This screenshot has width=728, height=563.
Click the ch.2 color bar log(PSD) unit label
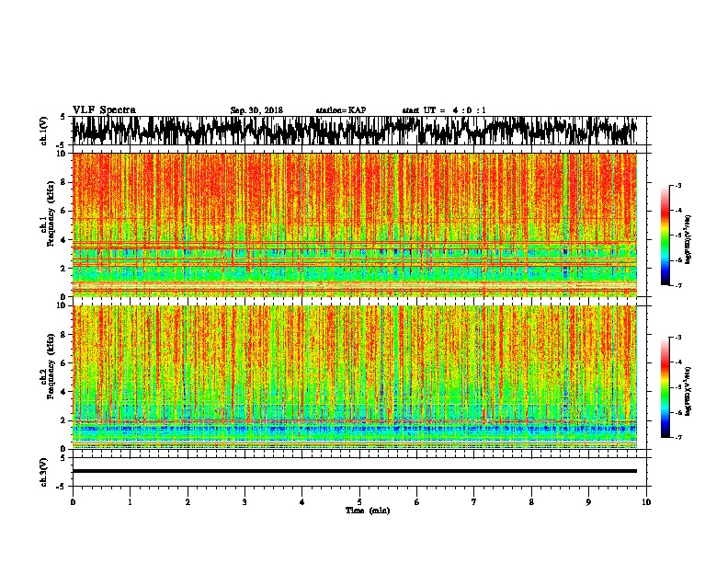pyautogui.click(x=688, y=391)
